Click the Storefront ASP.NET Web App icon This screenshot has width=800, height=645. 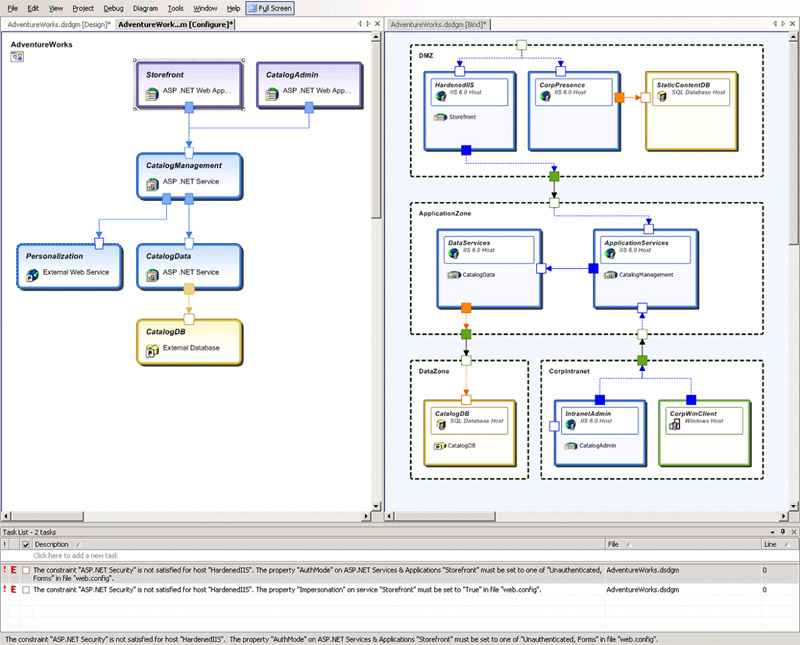[x=152, y=94]
